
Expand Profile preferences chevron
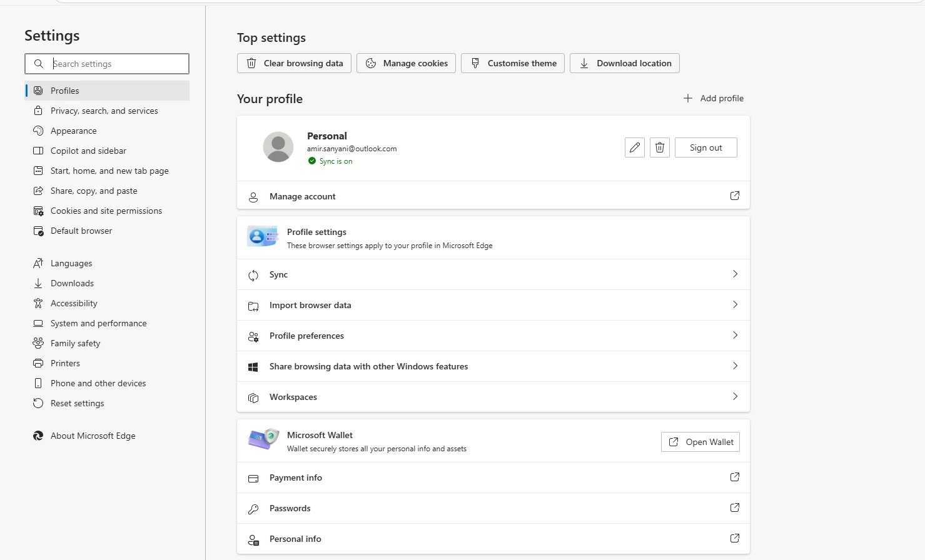(x=735, y=335)
